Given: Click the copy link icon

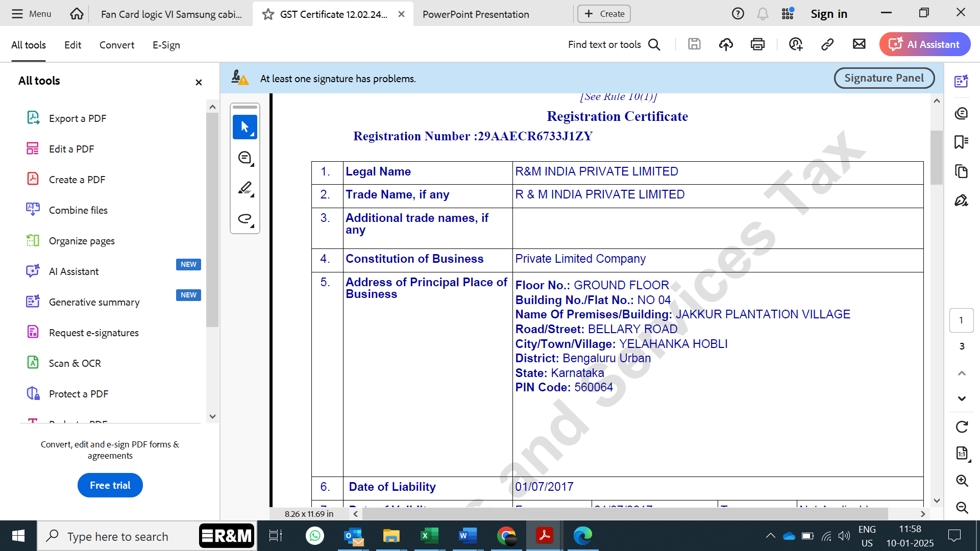Looking at the screenshot, I should pyautogui.click(x=827, y=44).
